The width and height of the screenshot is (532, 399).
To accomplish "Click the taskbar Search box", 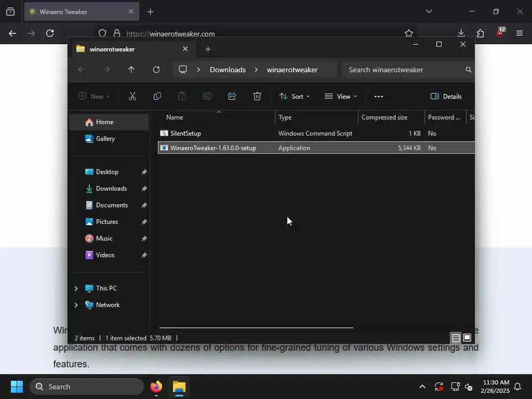I will click(87, 387).
